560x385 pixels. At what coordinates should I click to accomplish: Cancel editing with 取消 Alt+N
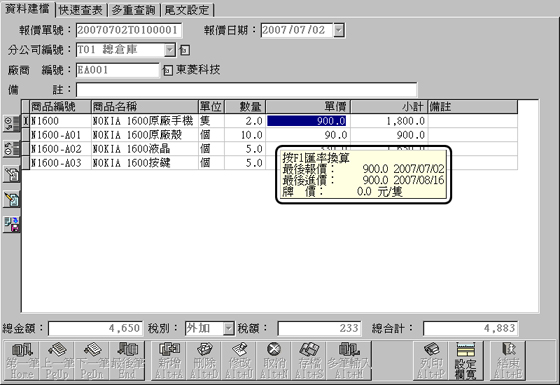tap(274, 361)
